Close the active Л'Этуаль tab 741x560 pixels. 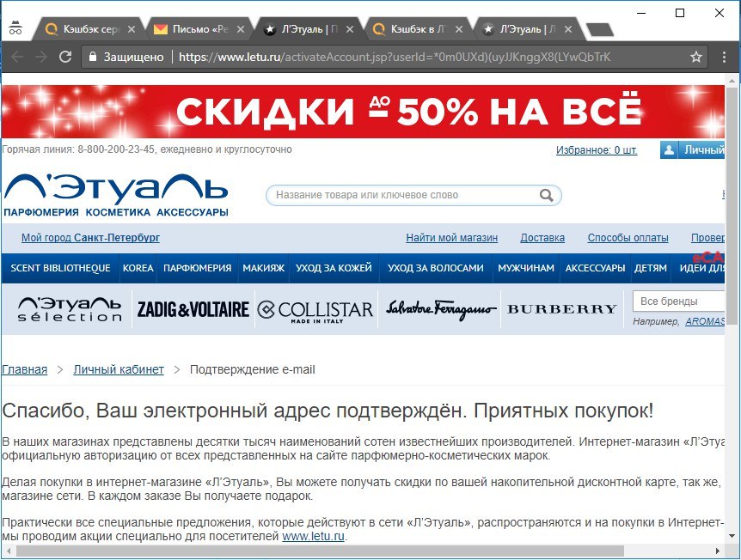[x=350, y=29]
